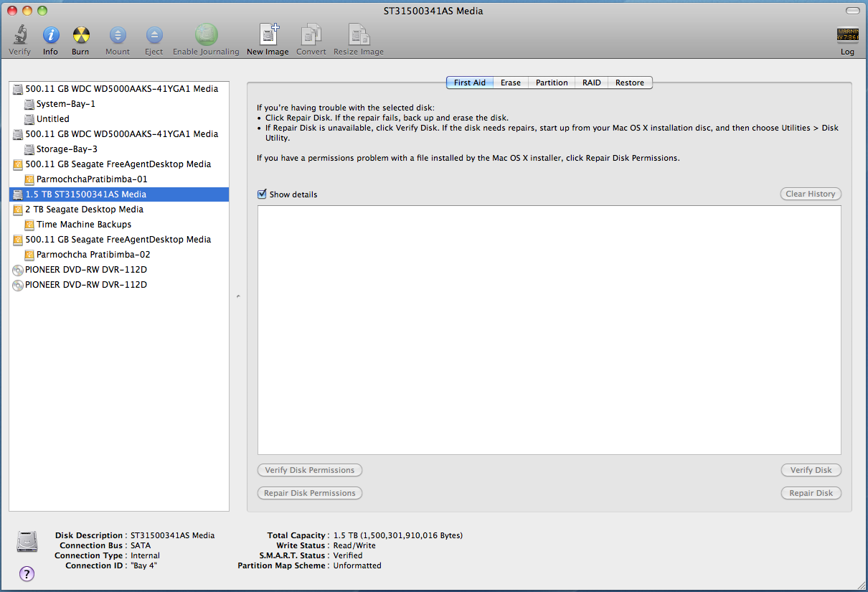Screen dimensions: 868x592
Task: Select 500.11 GB Seagate FreeAgentDesktop above Parmochcha Pratibimba-02
Action: (119, 240)
